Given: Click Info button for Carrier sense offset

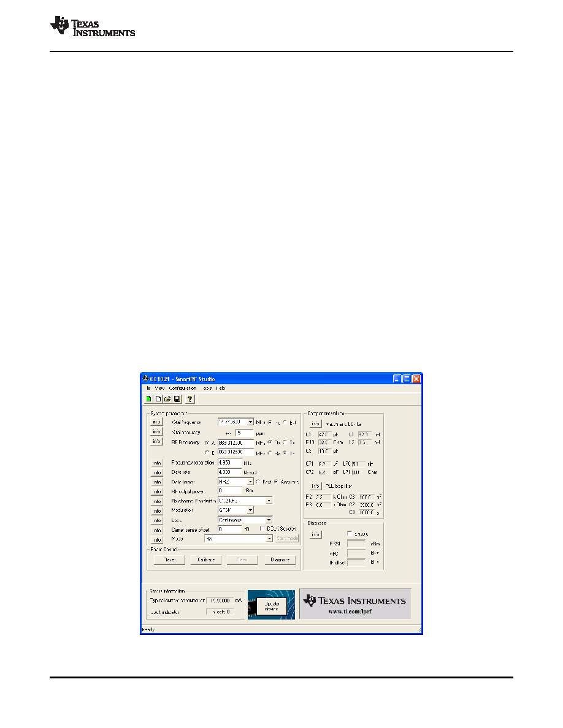Looking at the screenshot, I should tap(157, 530).
